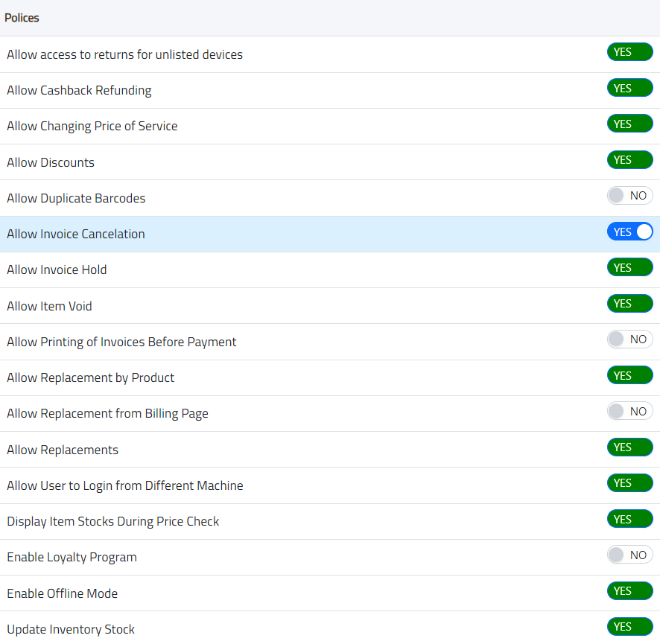Turn off Allow Changing Price of Service
This screenshot has width=660, height=644.
[x=629, y=124]
